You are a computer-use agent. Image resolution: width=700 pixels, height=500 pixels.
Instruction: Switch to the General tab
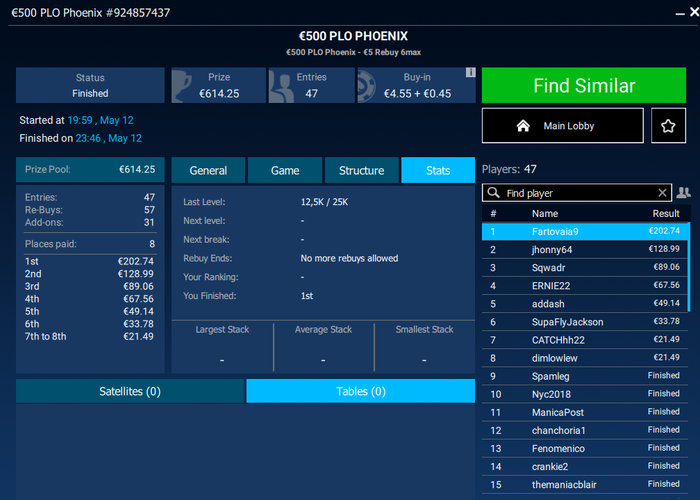[208, 170]
